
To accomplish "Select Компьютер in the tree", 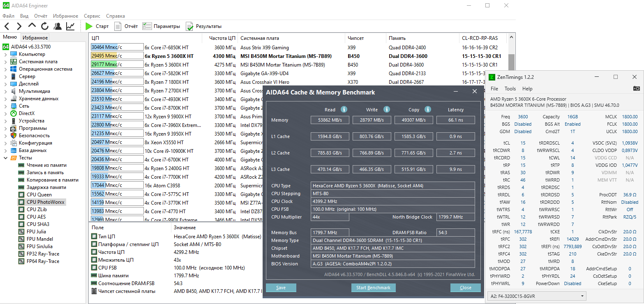I will click(32, 54).
